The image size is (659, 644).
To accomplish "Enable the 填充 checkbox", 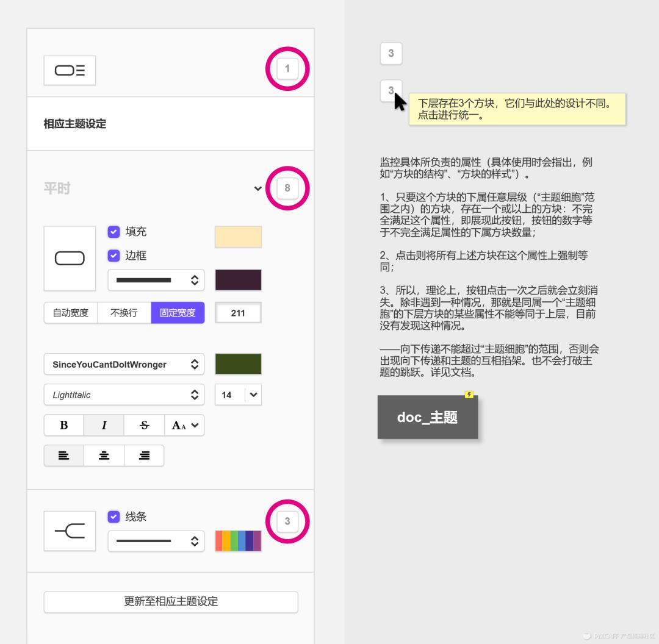I will 113,232.
